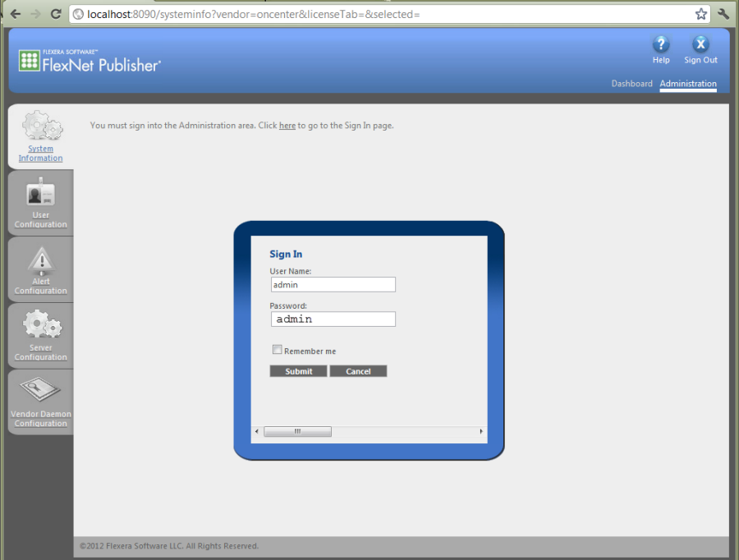Click the scrollbar right arrow in sign-in panel

click(x=480, y=431)
